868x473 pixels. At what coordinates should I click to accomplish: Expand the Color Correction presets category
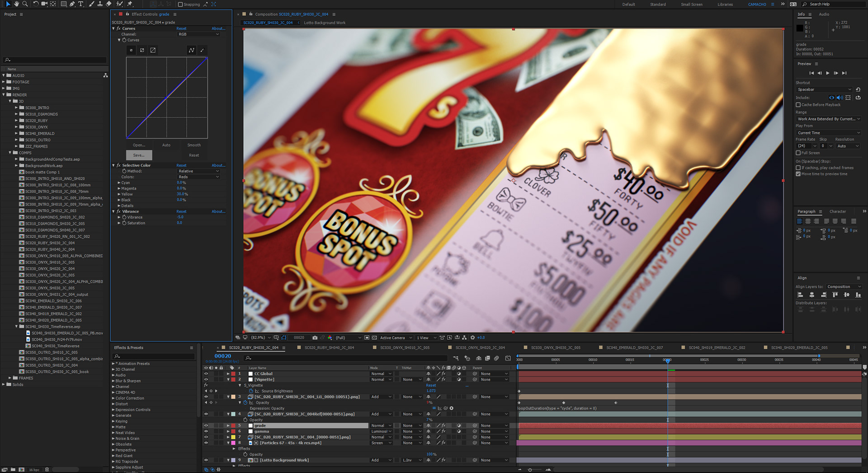(113, 398)
